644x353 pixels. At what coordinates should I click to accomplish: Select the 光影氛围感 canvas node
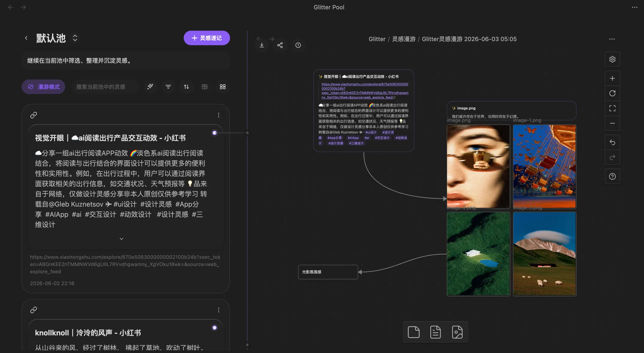(x=328, y=272)
